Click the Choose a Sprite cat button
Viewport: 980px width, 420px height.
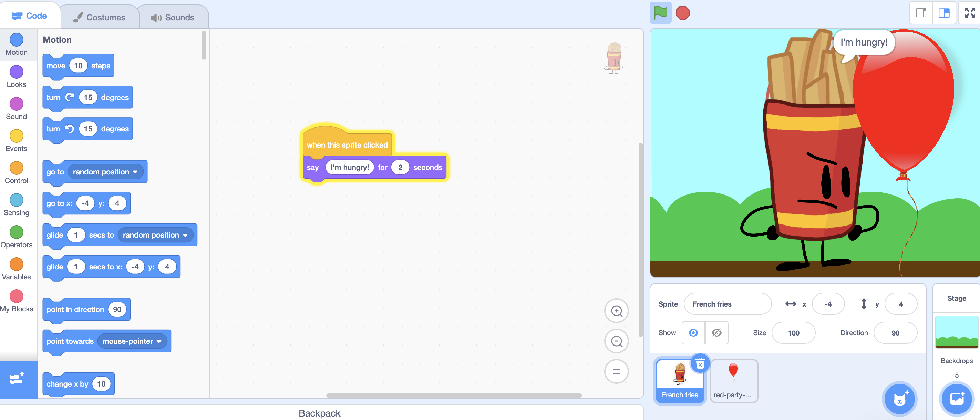899,399
